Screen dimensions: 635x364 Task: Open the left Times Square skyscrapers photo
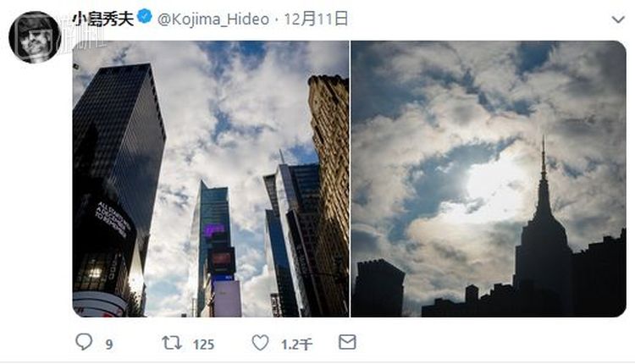pyautogui.click(x=211, y=179)
